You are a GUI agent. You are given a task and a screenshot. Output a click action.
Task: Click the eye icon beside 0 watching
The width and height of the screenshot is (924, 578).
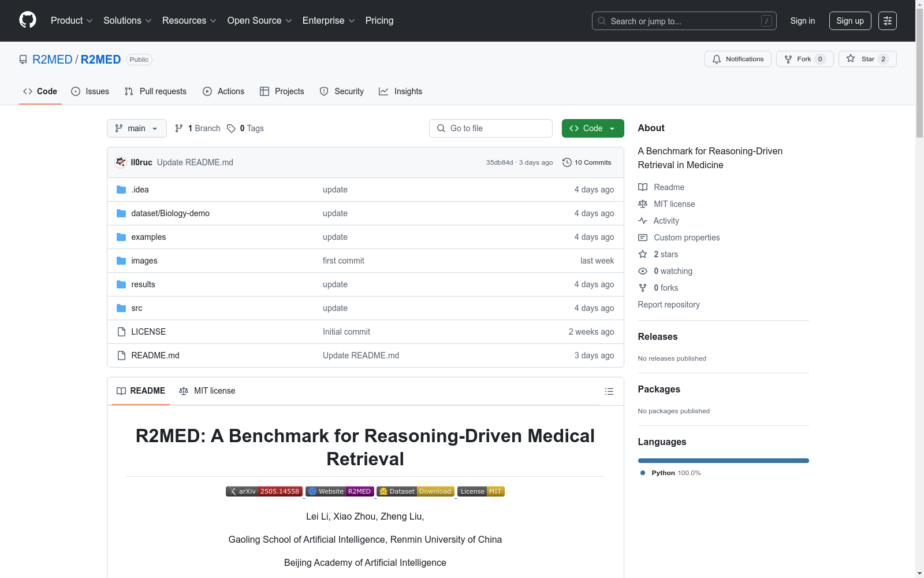point(643,271)
